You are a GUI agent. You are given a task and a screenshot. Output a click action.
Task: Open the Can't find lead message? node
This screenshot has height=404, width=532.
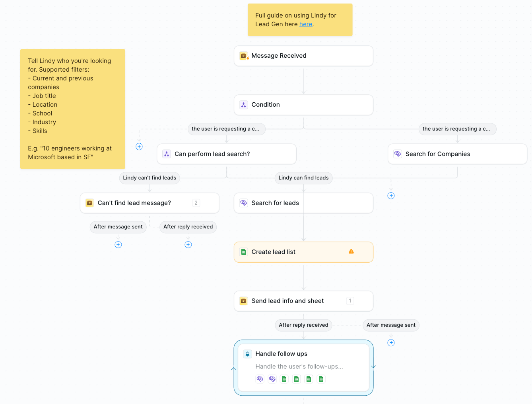(x=150, y=203)
